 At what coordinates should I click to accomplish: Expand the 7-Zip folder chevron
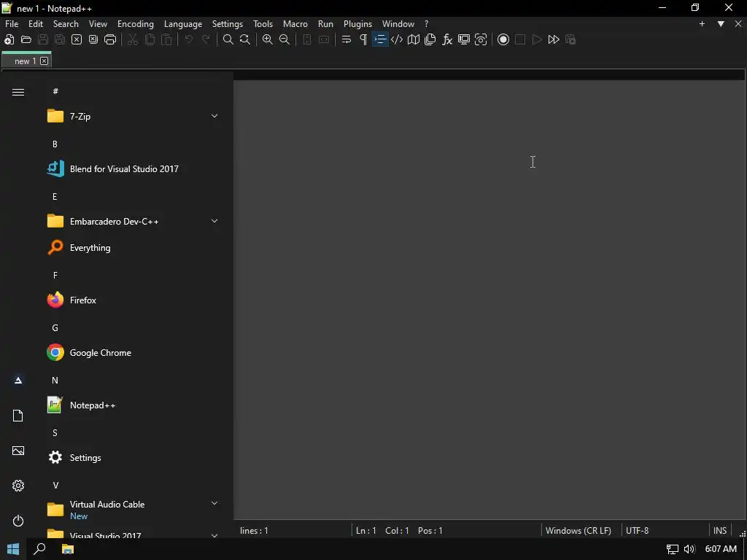tap(214, 116)
